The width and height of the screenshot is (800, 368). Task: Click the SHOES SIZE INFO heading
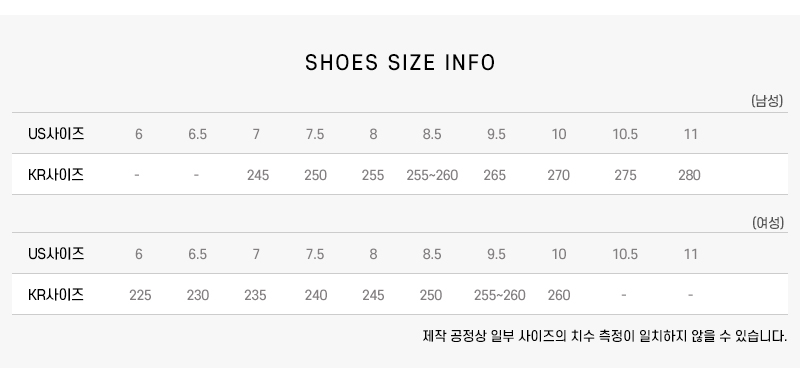pos(400,63)
